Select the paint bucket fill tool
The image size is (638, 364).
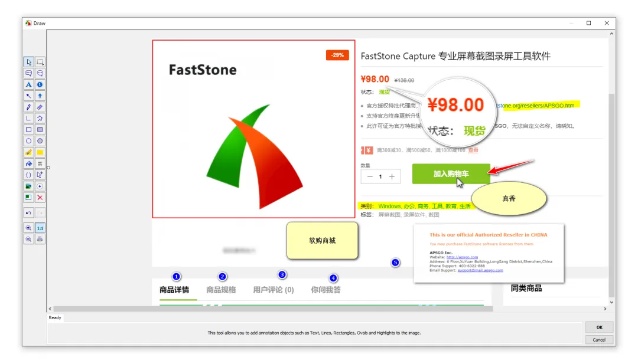(x=28, y=164)
